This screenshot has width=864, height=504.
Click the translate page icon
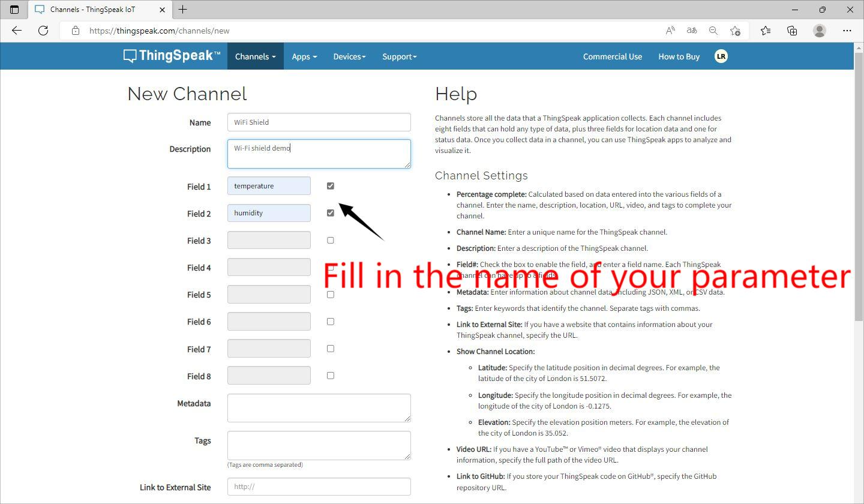(692, 31)
